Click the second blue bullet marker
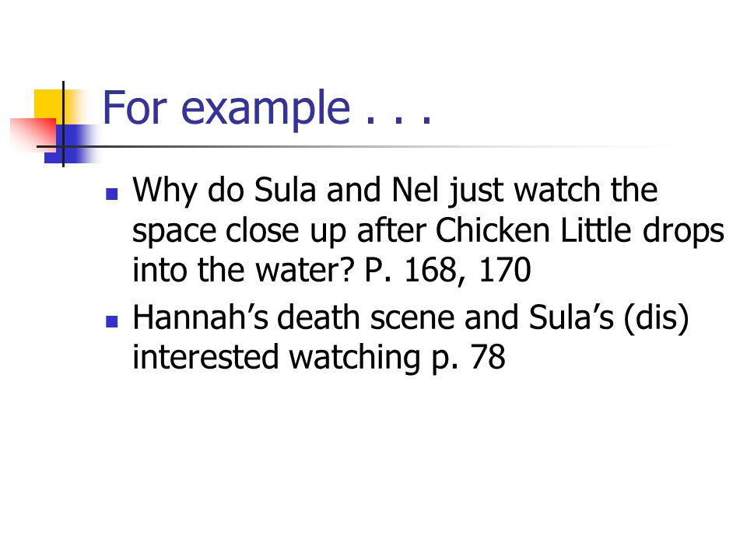Screen dimensions: 747x560 click(x=111, y=321)
